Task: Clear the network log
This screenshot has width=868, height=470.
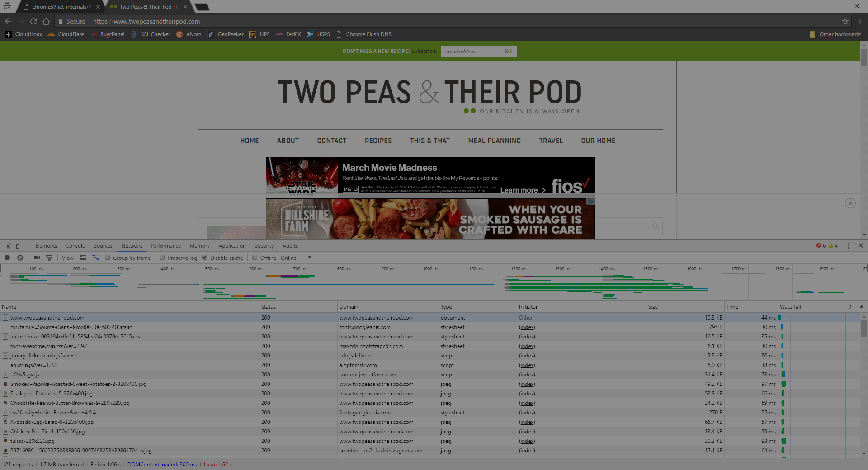Action: 20,258
